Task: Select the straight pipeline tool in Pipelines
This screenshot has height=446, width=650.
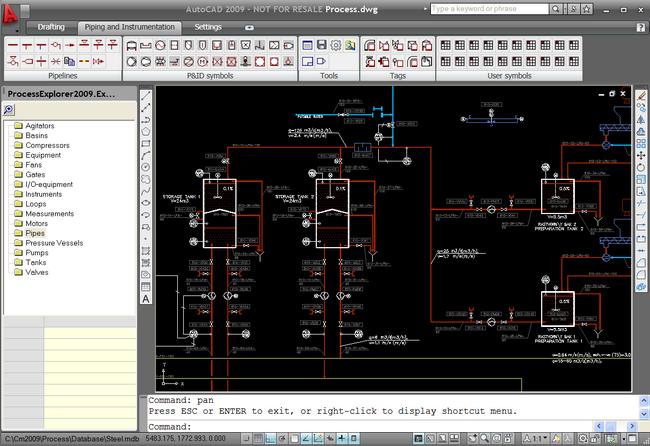Action: pyautogui.click(x=13, y=45)
